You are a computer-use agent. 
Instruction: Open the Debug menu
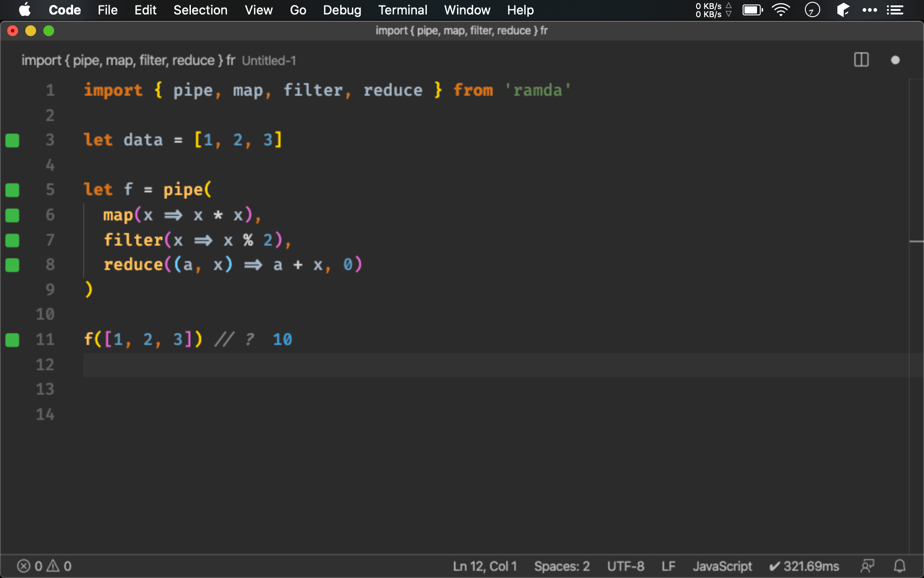342,10
